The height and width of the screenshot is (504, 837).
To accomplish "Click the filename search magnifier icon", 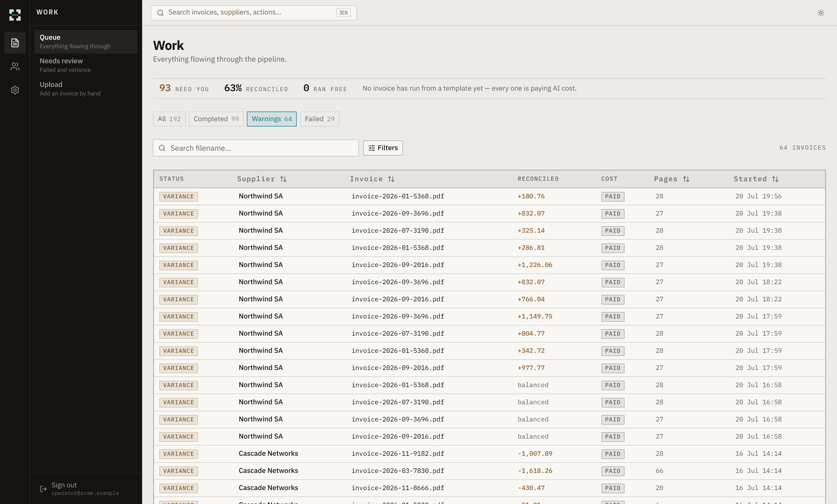I will pos(162,148).
